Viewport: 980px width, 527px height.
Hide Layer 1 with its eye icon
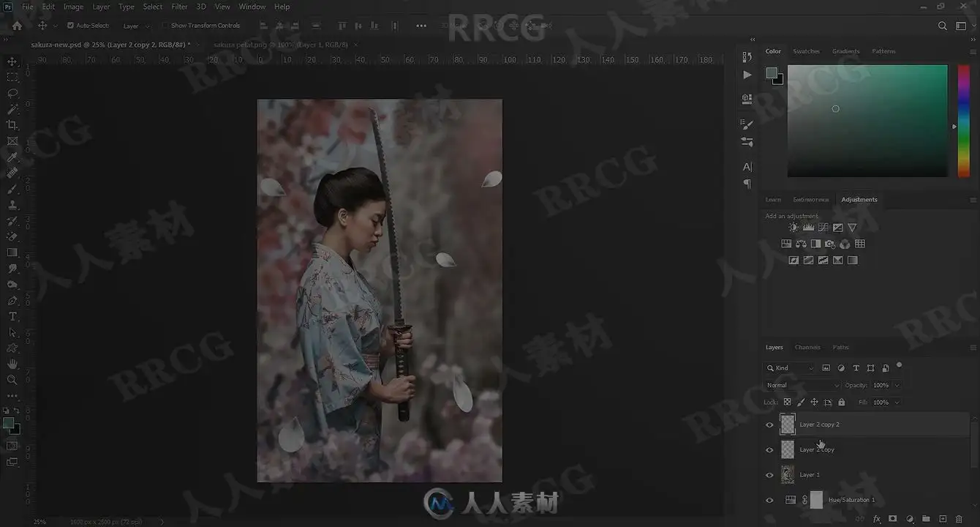tap(769, 475)
